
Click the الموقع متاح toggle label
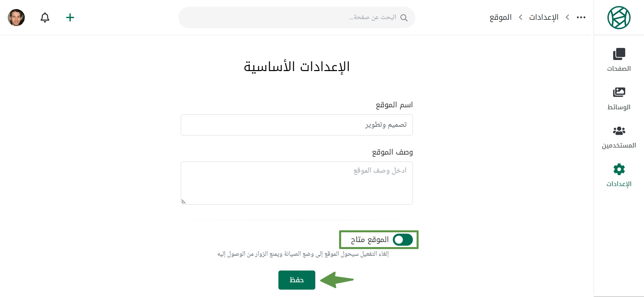pos(370,240)
